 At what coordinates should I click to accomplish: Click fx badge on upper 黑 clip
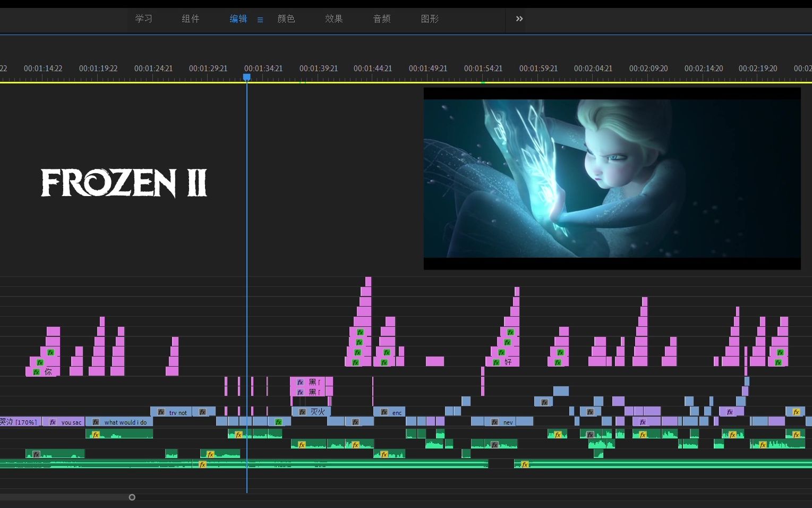300,383
